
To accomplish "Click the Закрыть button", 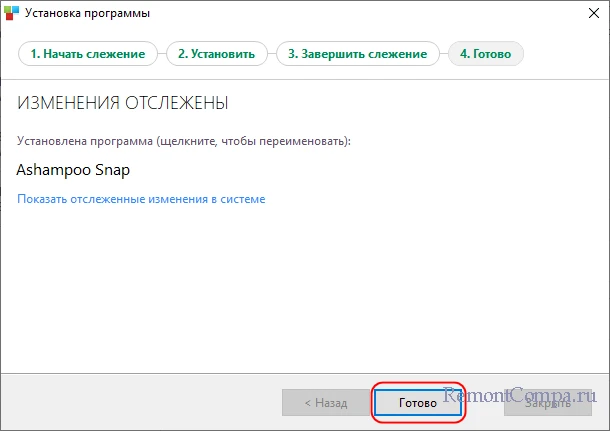I will click(x=548, y=403).
